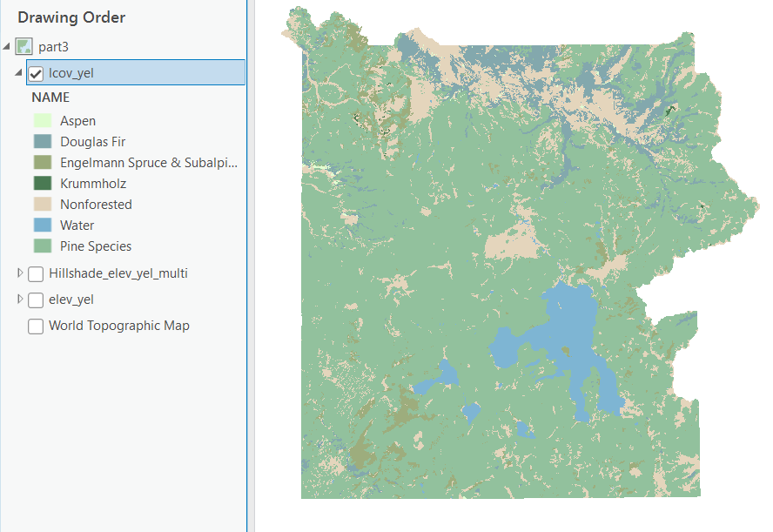Turn on the elev_yel layer checkbox
The height and width of the screenshot is (532, 773).
coord(36,300)
